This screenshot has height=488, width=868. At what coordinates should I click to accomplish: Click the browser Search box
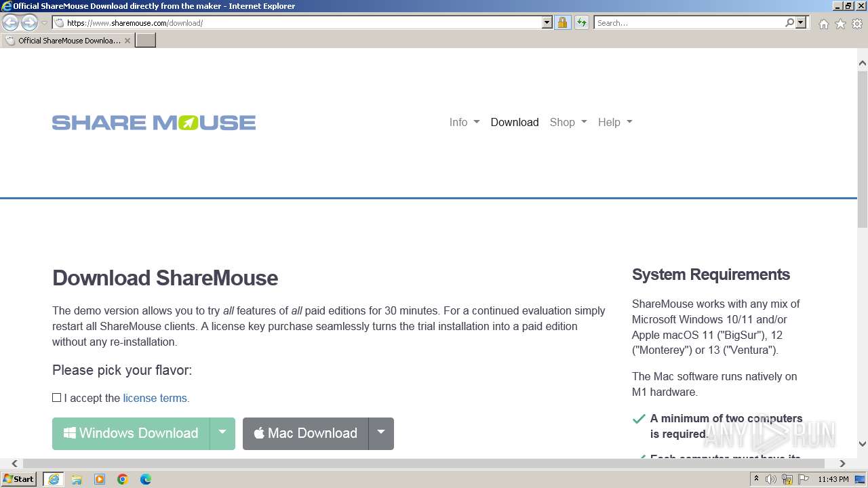point(689,22)
